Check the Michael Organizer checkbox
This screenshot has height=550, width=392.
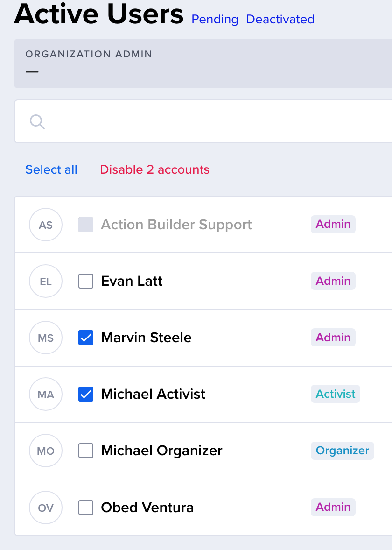[86, 451]
